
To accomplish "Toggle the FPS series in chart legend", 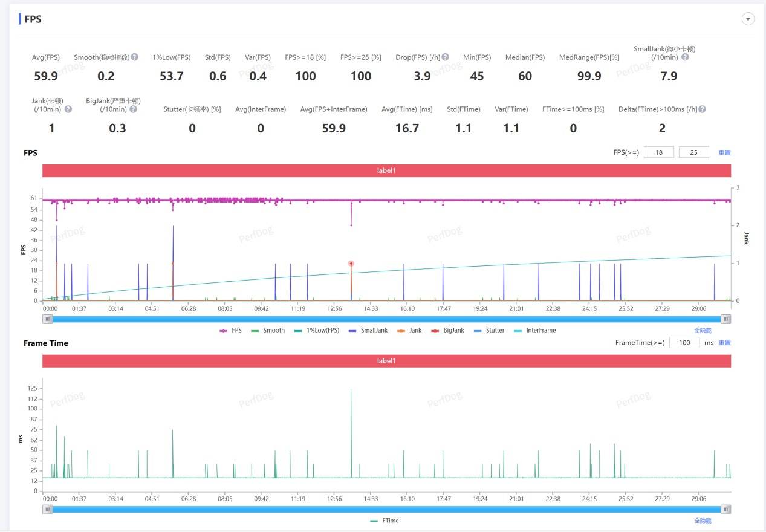I will [230, 331].
